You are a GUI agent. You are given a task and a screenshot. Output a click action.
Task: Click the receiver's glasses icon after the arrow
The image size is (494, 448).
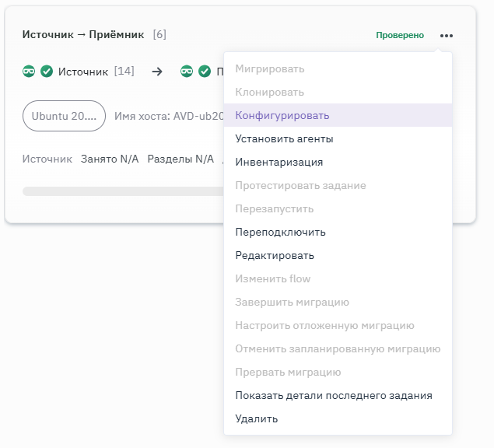187,72
